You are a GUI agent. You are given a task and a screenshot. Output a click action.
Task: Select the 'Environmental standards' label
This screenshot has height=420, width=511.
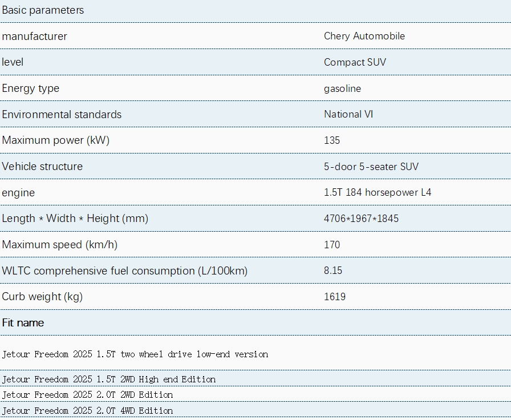click(62, 115)
